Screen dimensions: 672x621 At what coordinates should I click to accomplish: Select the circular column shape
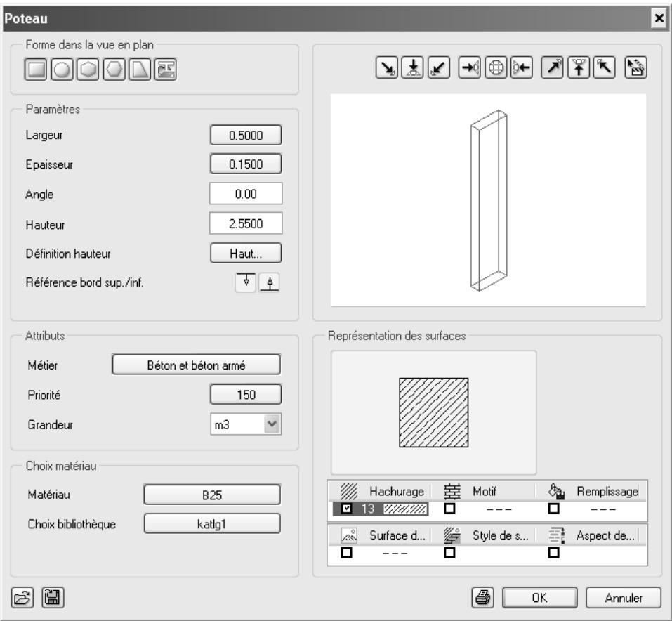[62, 69]
